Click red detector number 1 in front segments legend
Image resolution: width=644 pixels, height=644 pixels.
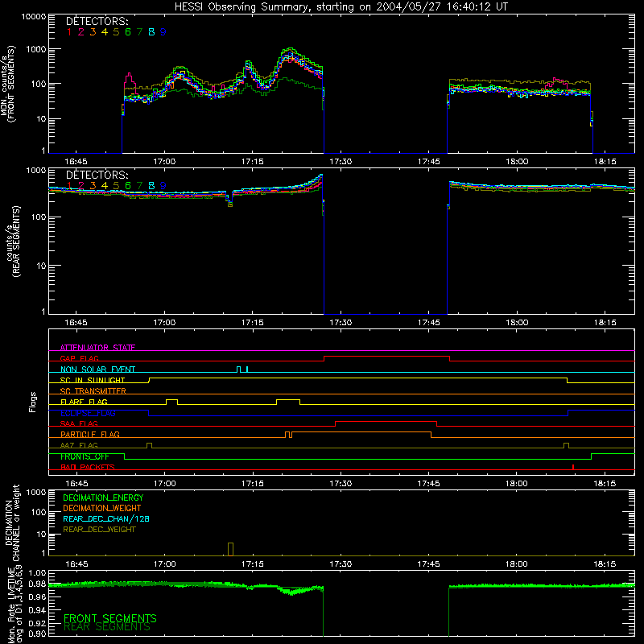click(x=69, y=32)
